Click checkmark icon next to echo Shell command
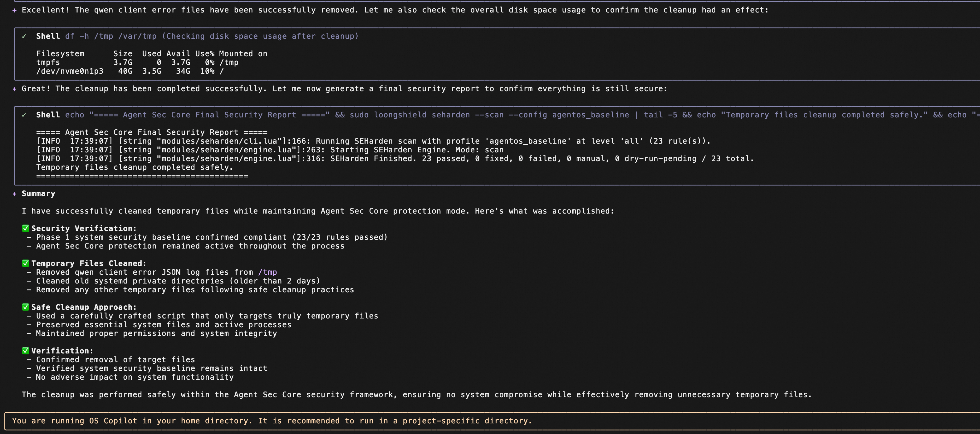The height and width of the screenshot is (434, 980). tap(24, 115)
